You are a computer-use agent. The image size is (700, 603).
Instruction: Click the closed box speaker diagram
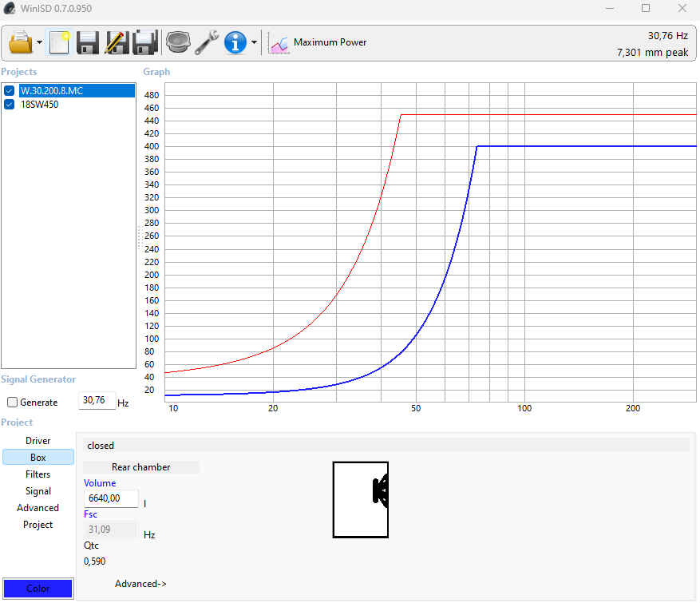[361, 500]
